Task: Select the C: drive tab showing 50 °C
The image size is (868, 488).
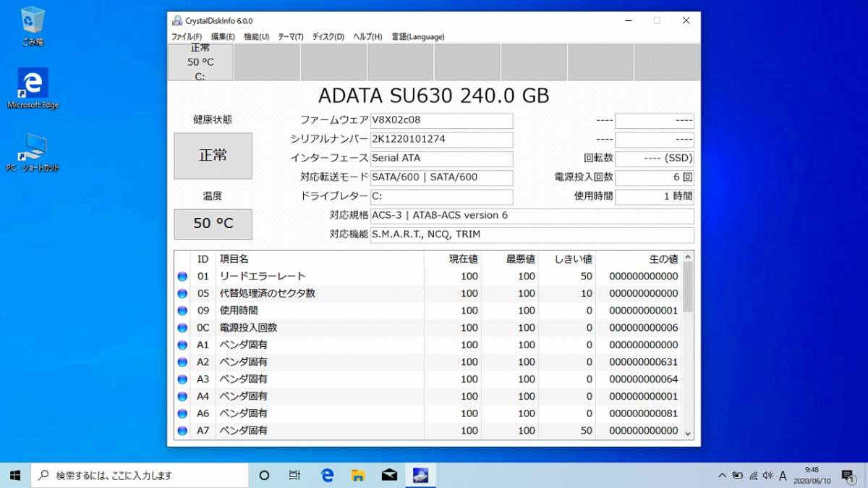Action: pyautogui.click(x=200, y=62)
